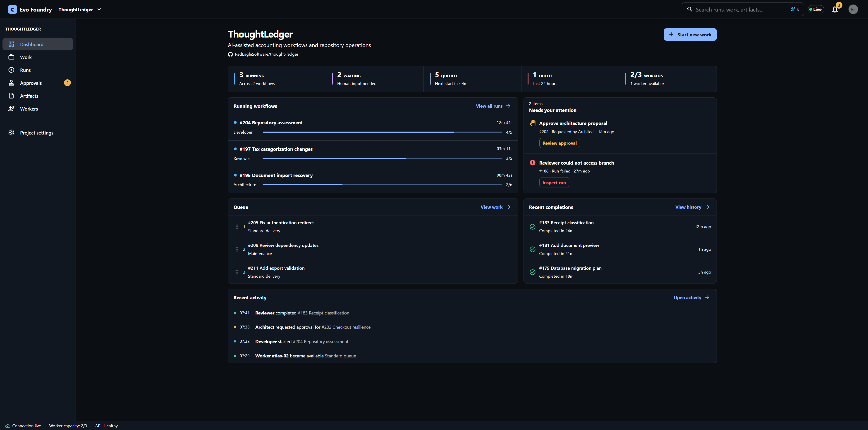Screen dimensions: 868x430
Task: Click the red alert icon for Reviewer branch error
Action: (x=532, y=163)
